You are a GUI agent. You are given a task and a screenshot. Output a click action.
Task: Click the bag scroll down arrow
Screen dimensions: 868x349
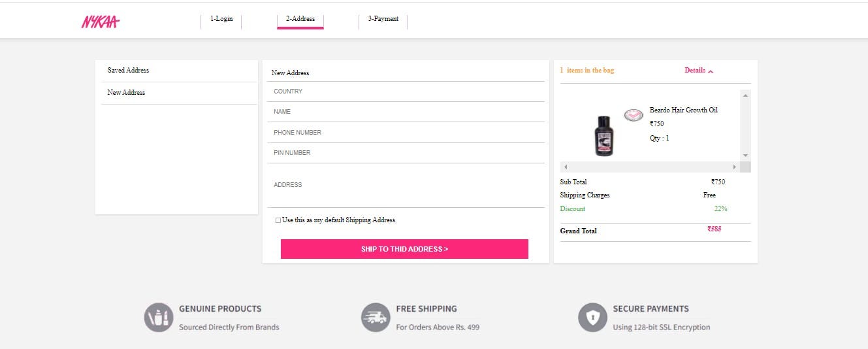click(x=745, y=156)
